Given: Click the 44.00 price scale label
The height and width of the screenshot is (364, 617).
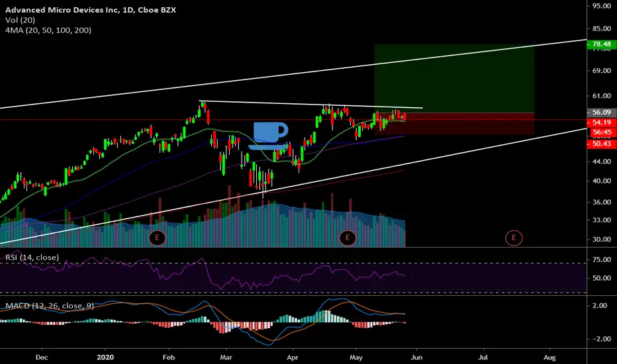Looking at the screenshot, I should click(602, 161).
